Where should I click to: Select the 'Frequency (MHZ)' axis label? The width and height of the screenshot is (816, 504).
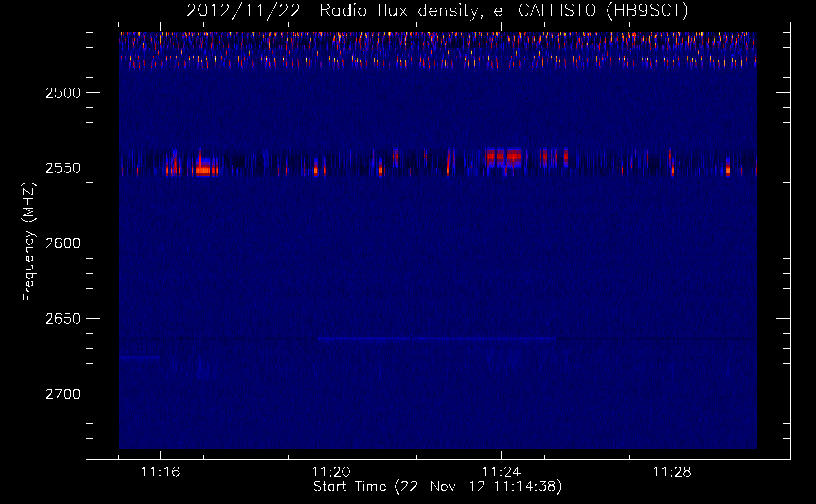pos(29,242)
